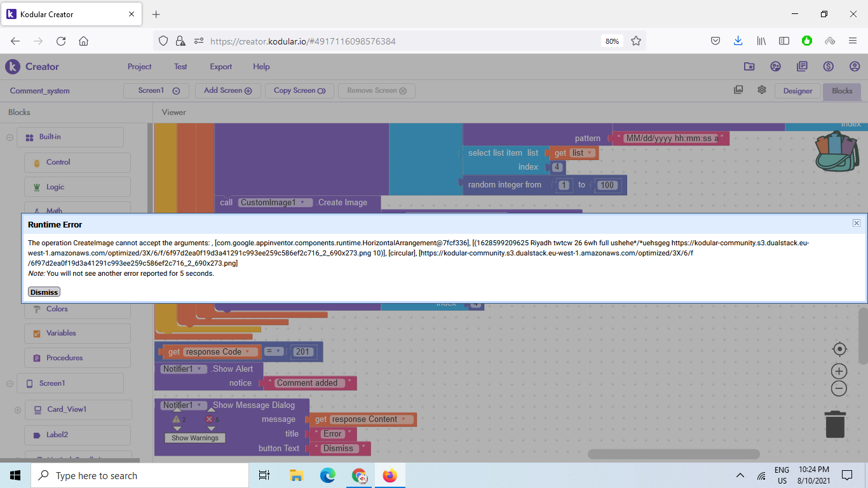Open the Export menu

point(221,67)
